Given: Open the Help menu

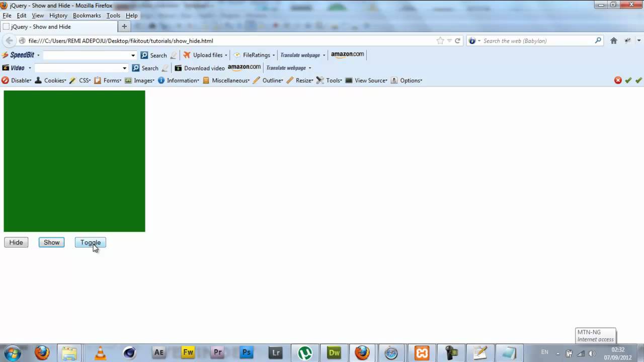Looking at the screenshot, I should (131, 16).
